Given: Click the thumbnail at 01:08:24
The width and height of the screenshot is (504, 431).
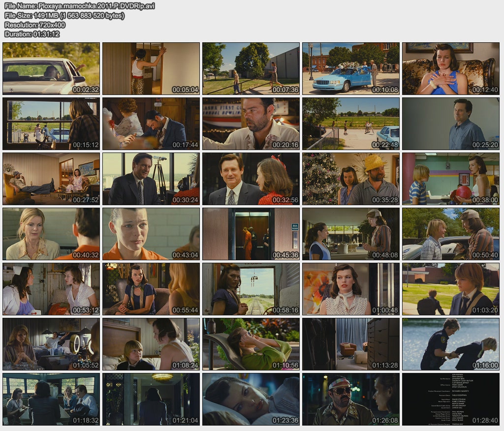Looking at the screenshot, I should [151, 344].
